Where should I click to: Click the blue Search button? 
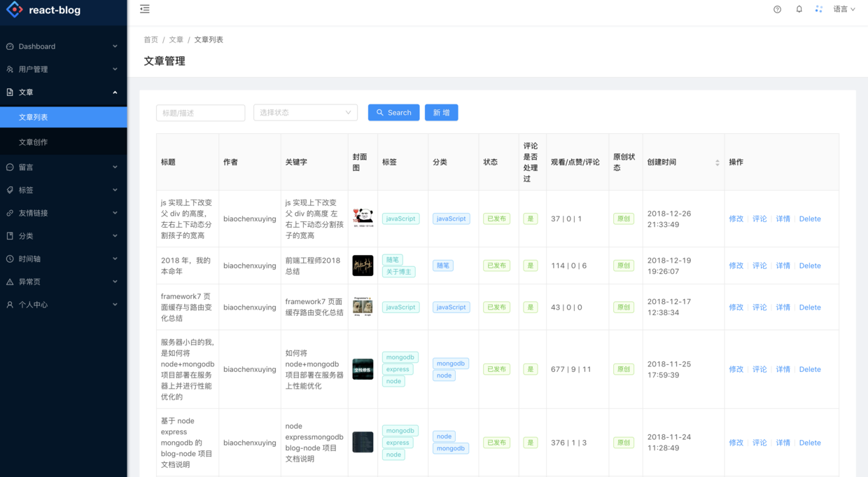click(393, 113)
